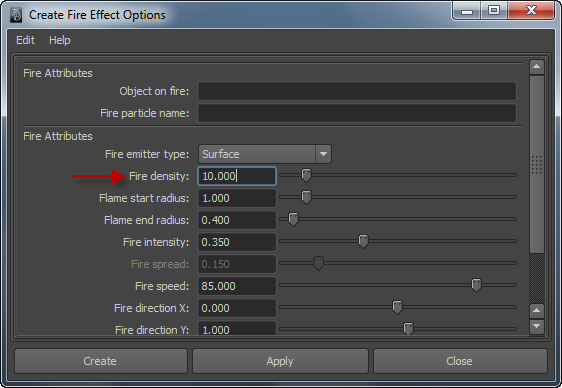
Task: Minimize the Create Fire Effect Options window
Action: (467, 11)
